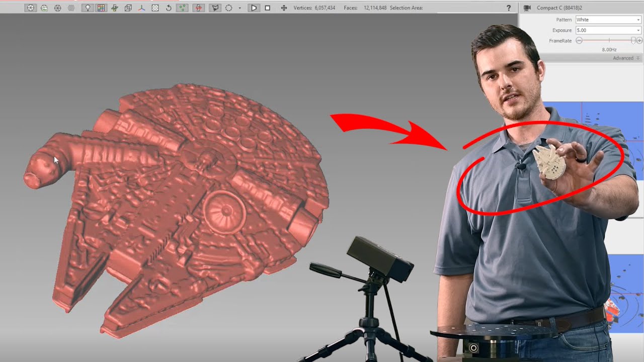644x362 pixels.
Task: Click the Vertices: 6,057,434 readout
Action: click(x=315, y=8)
